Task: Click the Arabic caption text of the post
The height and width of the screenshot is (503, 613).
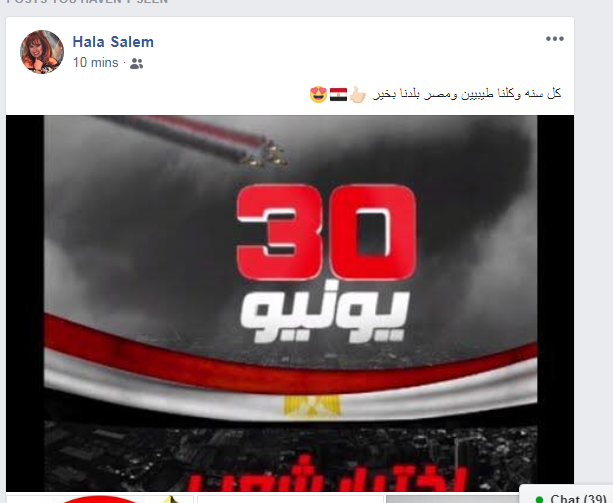Action: click(467, 94)
